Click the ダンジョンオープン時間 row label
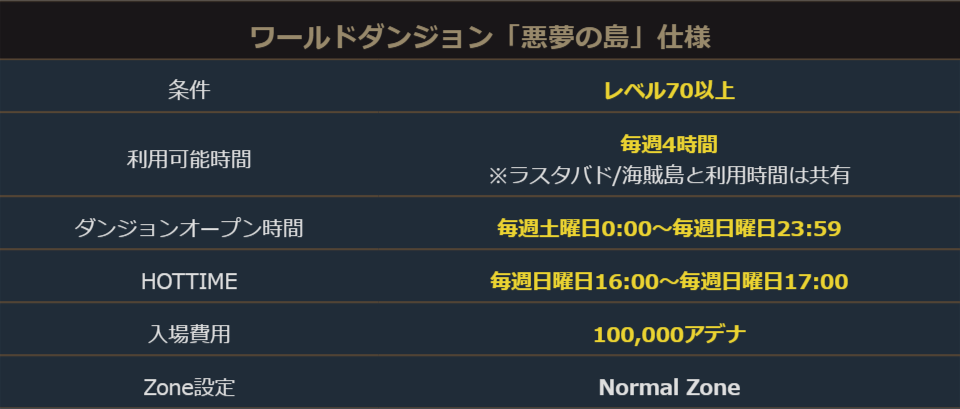 (x=189, y=228)
